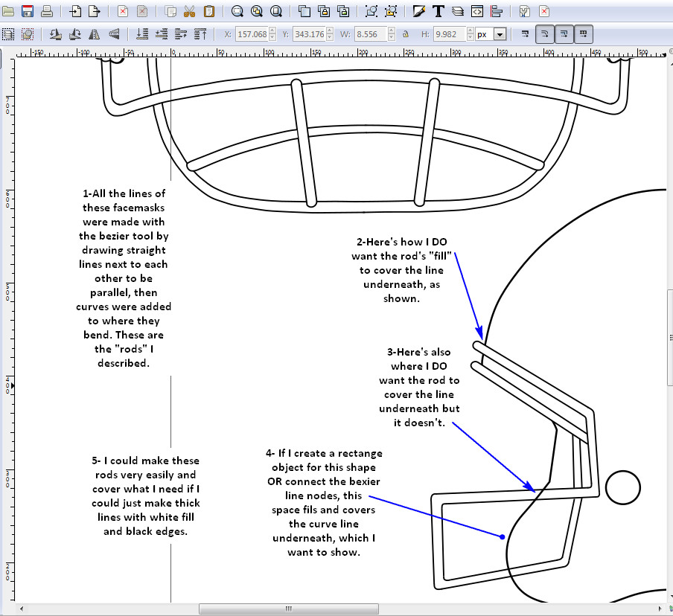Open the XML editor icon
The image size is (673, 616).
click(477, 11)
